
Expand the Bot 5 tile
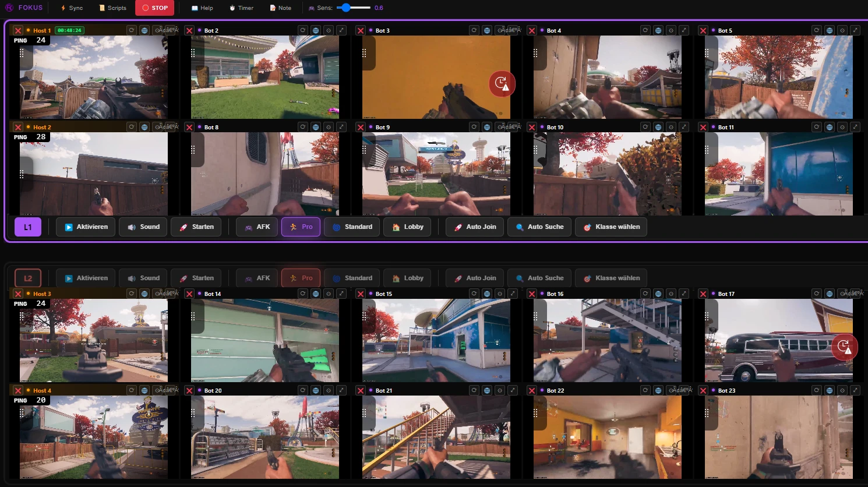[855, 30]
